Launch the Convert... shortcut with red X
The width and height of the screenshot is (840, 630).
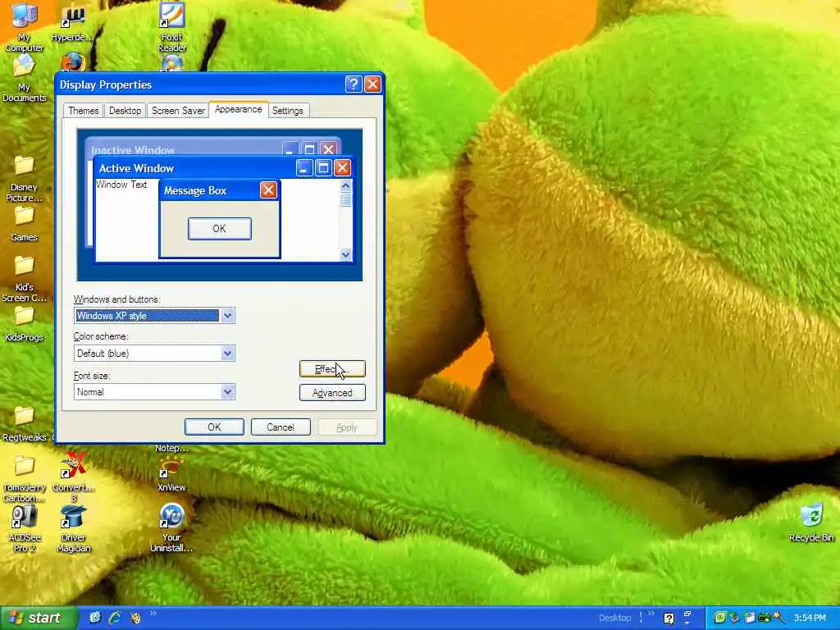[73, 477]
